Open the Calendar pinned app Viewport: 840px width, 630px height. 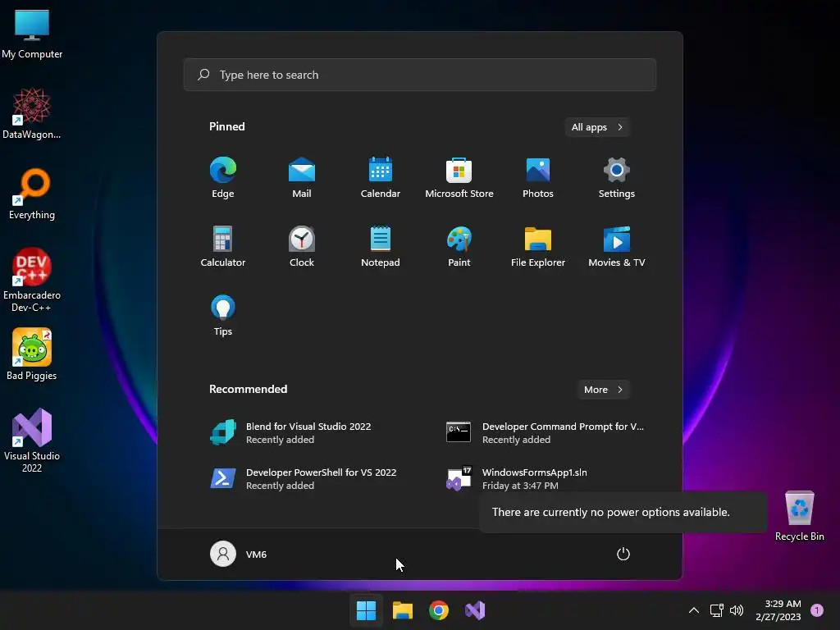tap(381, 178)
